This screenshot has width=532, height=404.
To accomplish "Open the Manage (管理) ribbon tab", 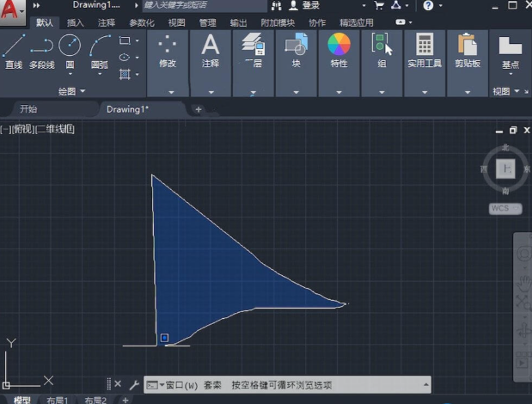I will tap(208, 22).
